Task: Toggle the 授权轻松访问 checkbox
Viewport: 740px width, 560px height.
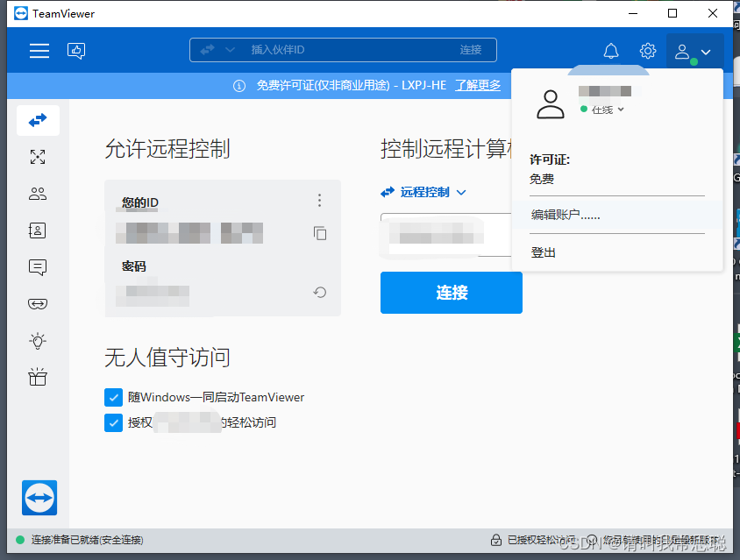Action: pyautogui.click(x=113, y=422)
